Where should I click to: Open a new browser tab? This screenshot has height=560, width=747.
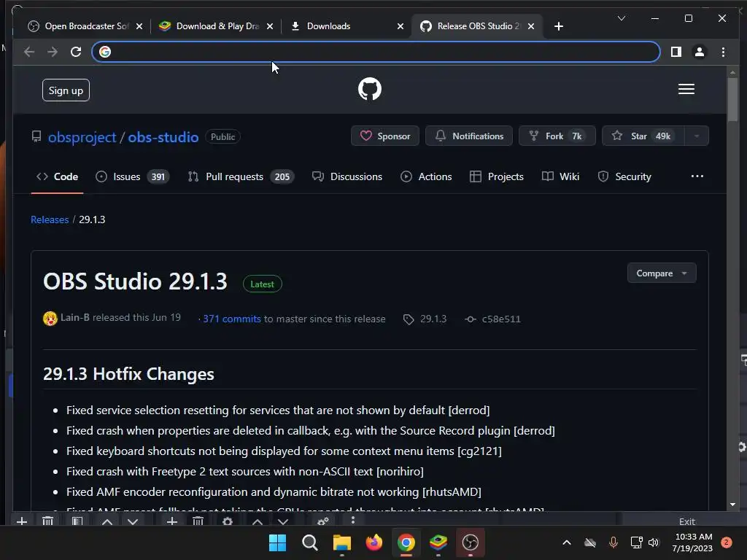559,26
